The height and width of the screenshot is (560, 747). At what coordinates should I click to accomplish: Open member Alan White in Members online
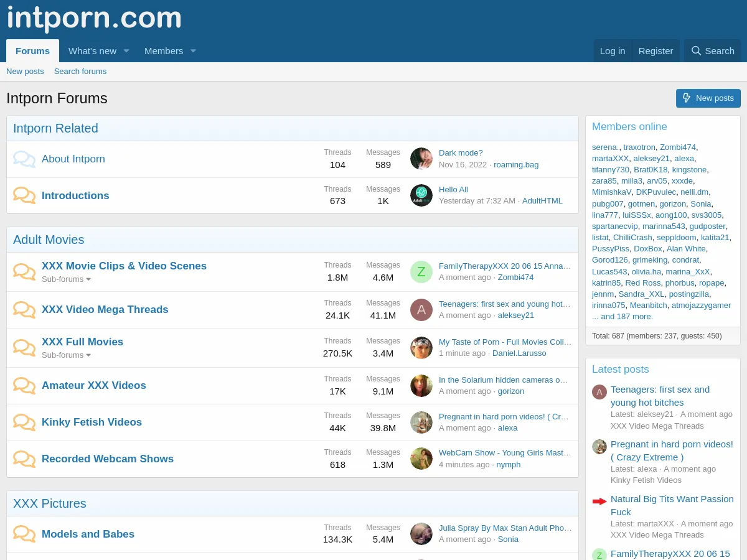coord(686,249)
